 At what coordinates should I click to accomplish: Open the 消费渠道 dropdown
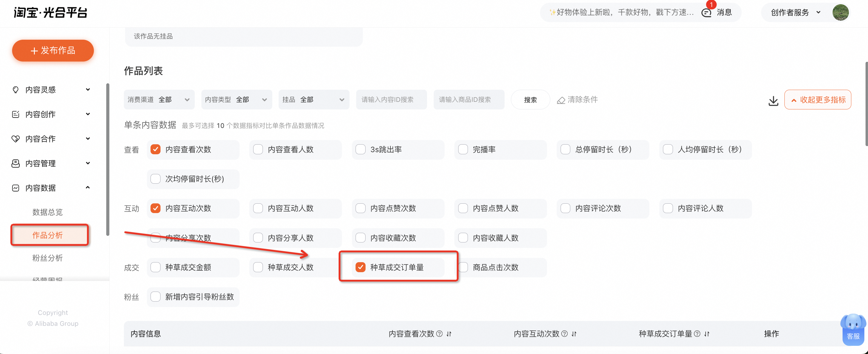(x=159, y=99)
